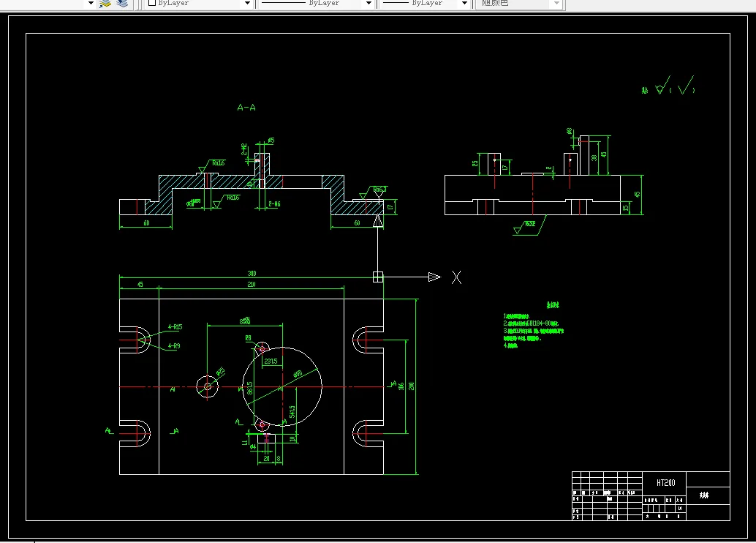Open the layer list dropdown arrow
This screenshot has height=543, width=756.
91,4
